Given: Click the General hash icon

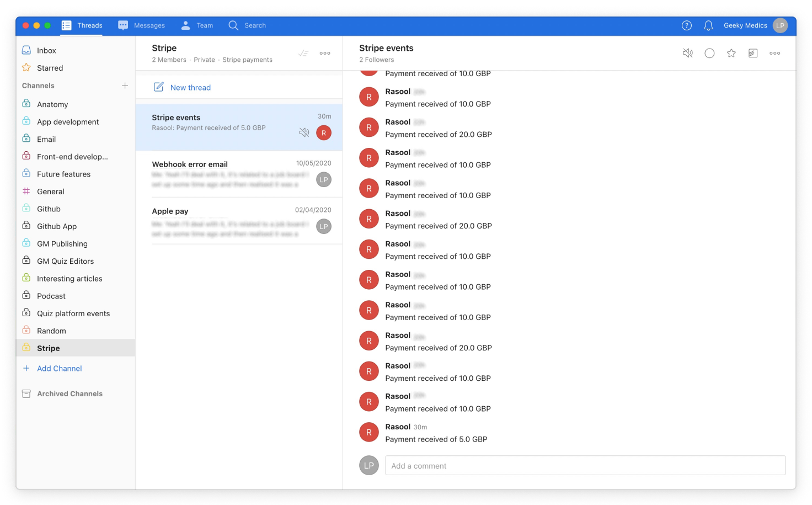Looking at the screenshot, I should click(x=26, y=191).
